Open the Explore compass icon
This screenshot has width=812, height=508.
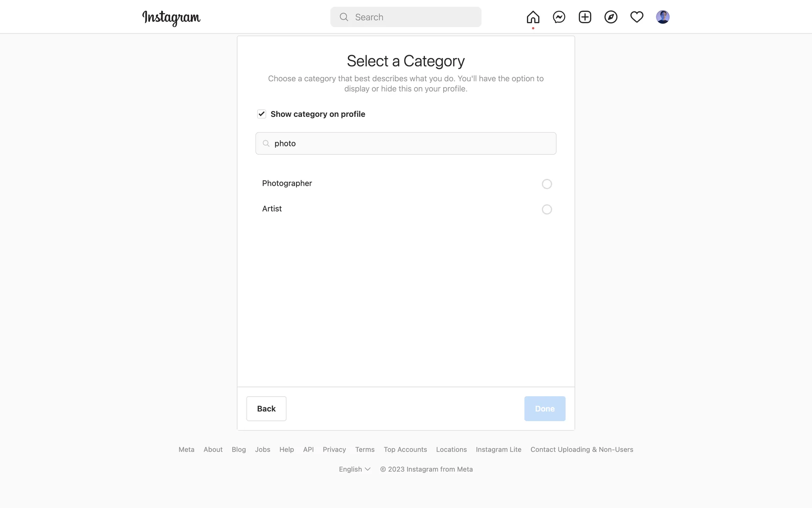click(x=611, y=17)
